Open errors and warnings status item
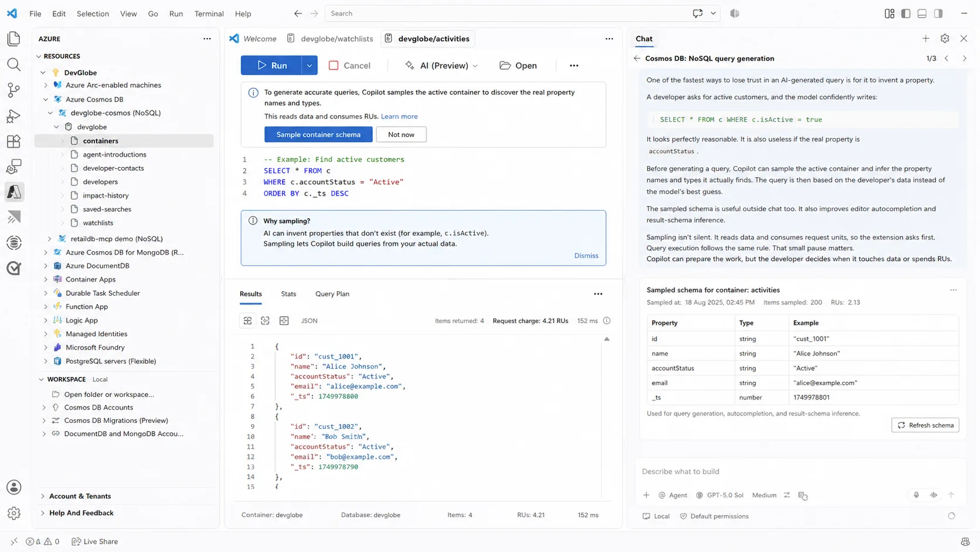Image resolution: width=980 pixels, height=552 pixels. [x=43, y=541]
